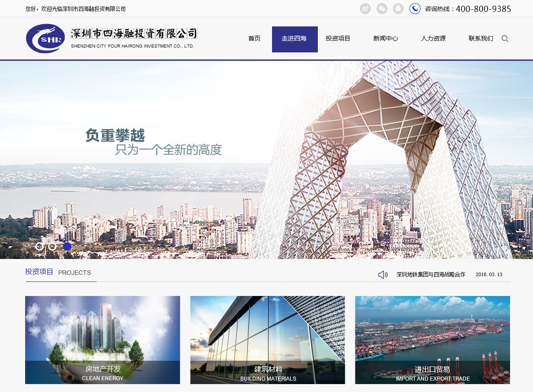Image resolution: width=533 pixels, height=392 pixels.
Task: Open the WeChat social icon
Action: click(382, 9)
